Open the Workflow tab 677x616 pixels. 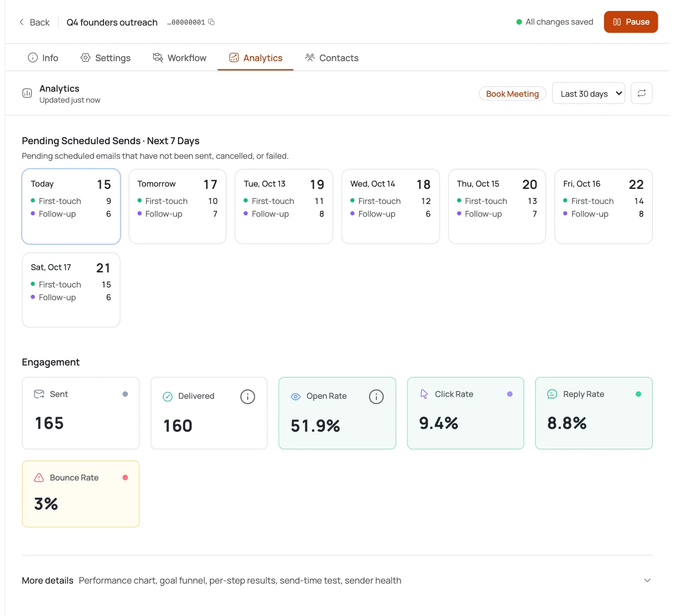point(180,57)
